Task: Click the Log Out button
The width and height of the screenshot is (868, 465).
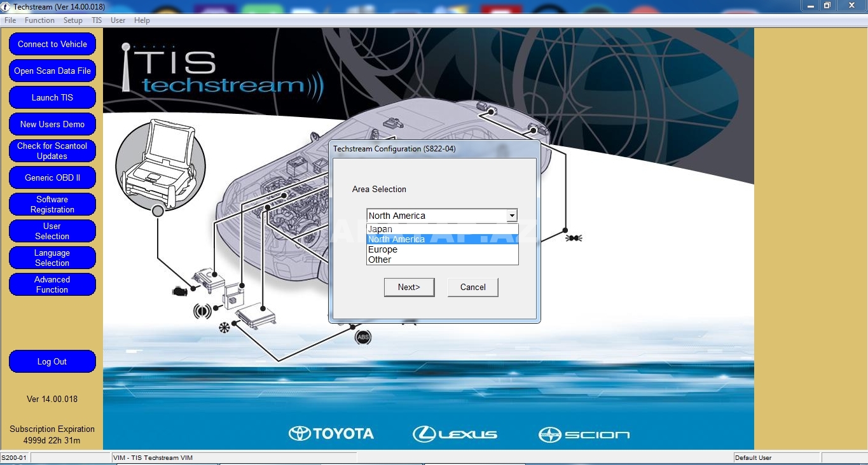Action: click(52, 361)
